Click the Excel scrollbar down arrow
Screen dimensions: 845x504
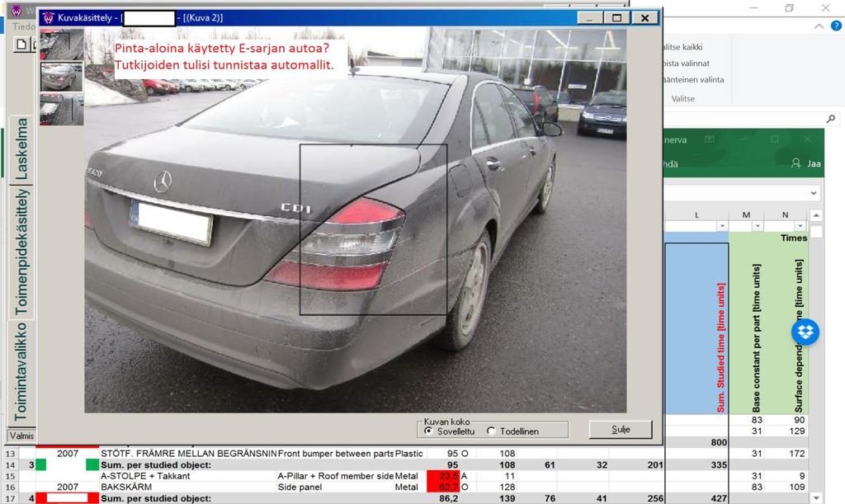[x=816, y=498]
